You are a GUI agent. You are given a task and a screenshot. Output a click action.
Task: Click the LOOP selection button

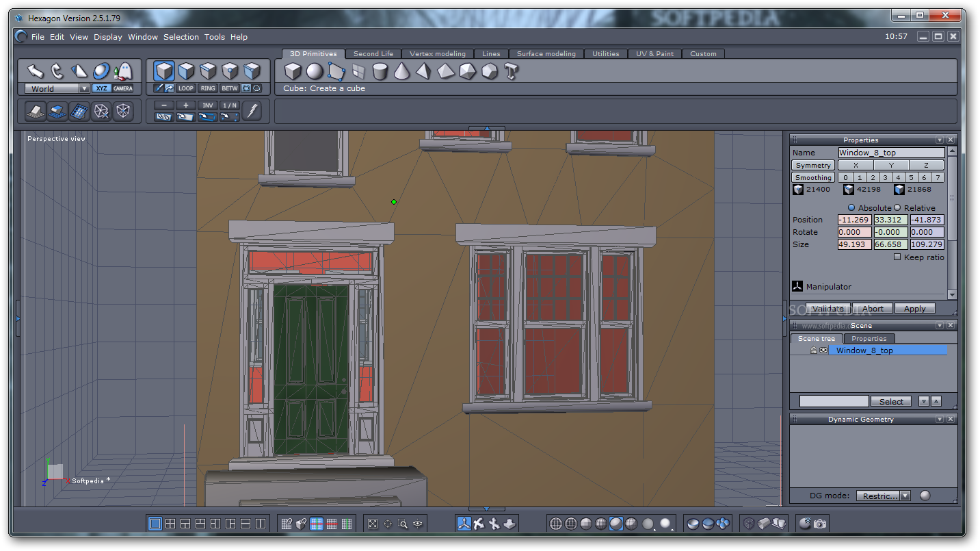186,88
